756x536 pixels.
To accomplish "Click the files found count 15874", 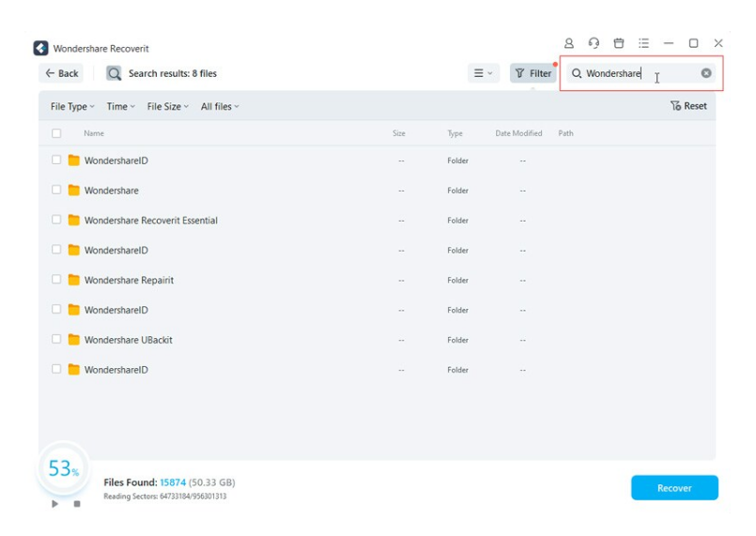I will (x=173, y=482).
